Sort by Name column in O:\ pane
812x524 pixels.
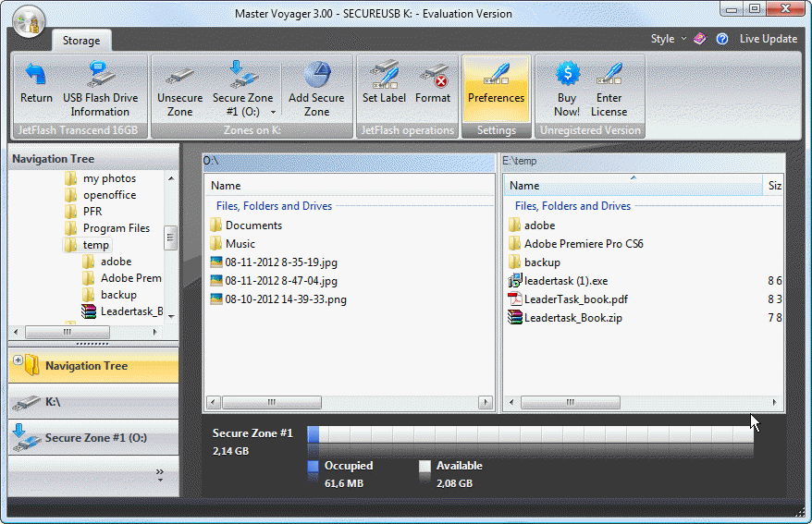[349, 186]
